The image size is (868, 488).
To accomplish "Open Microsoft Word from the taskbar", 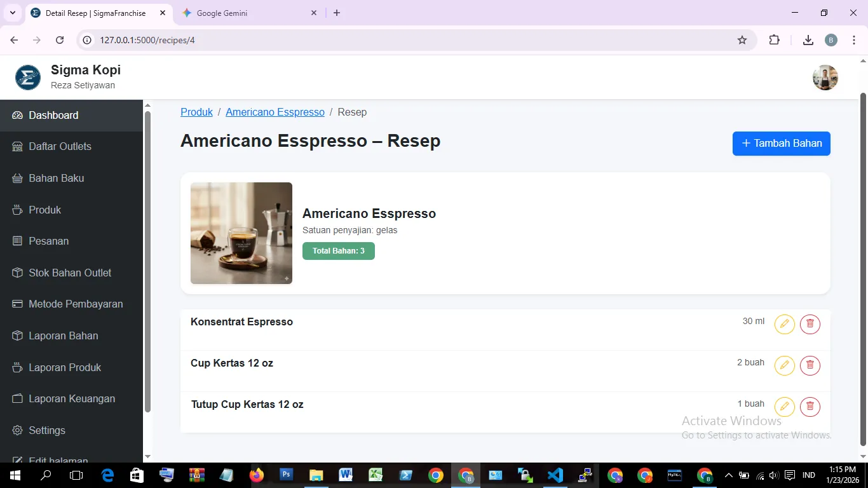I will tap(346, 475).
